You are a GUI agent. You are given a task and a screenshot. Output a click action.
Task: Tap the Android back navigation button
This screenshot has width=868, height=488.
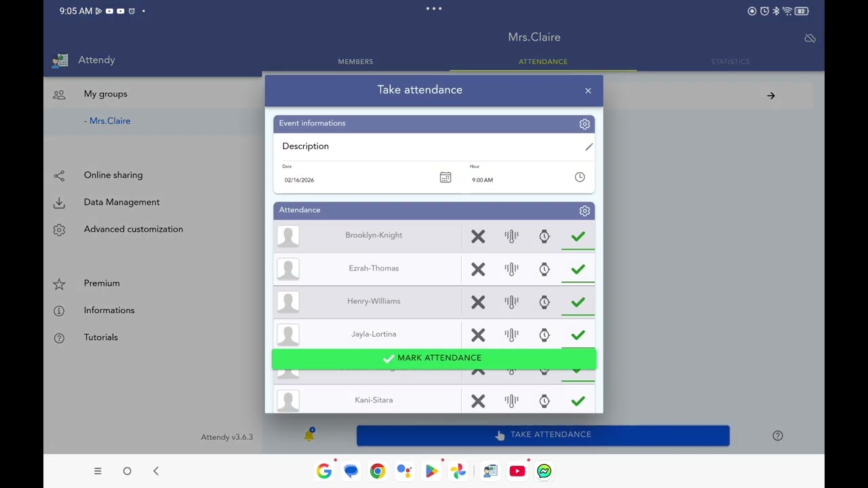[156, 471]
